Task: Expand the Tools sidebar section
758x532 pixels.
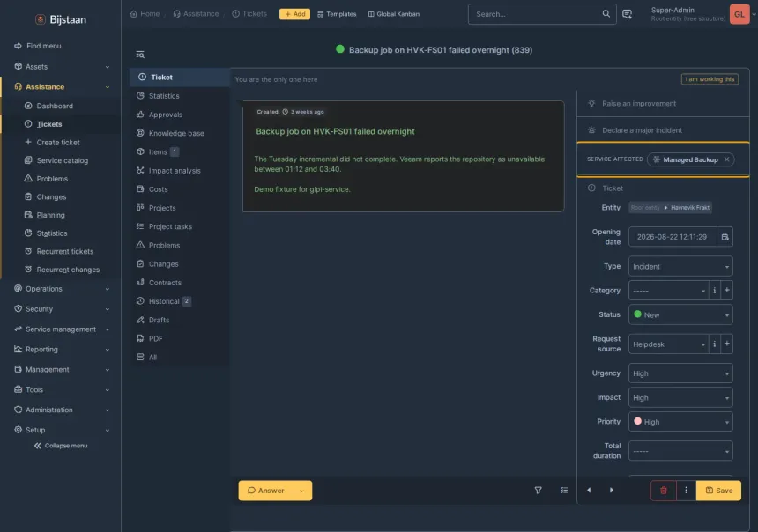Action: pyautogui.click(x=62, y=389)
